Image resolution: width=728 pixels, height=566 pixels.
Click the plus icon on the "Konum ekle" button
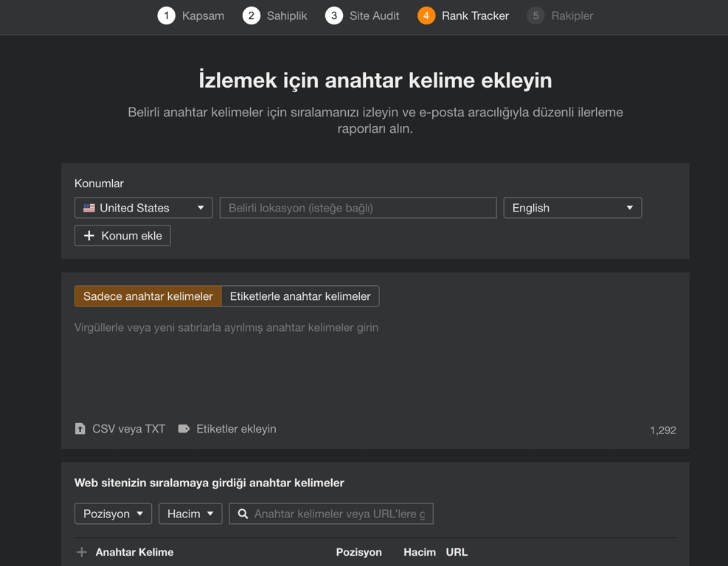click(89, 235)
